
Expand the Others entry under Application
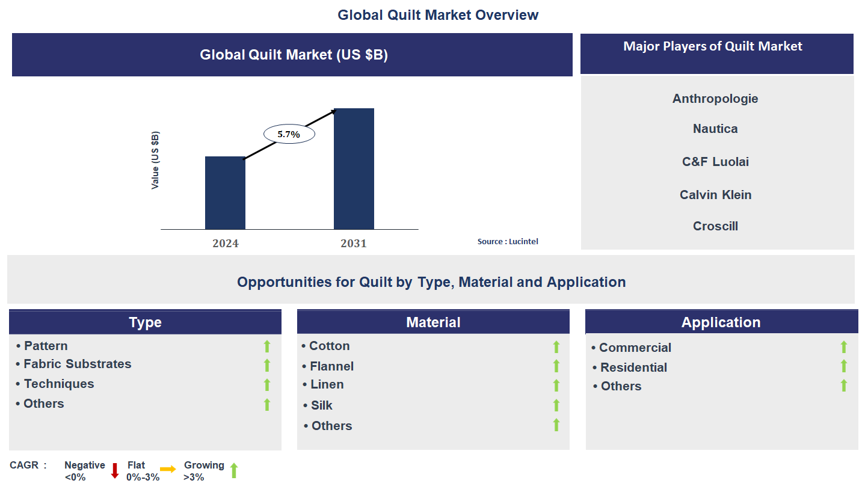620,386
